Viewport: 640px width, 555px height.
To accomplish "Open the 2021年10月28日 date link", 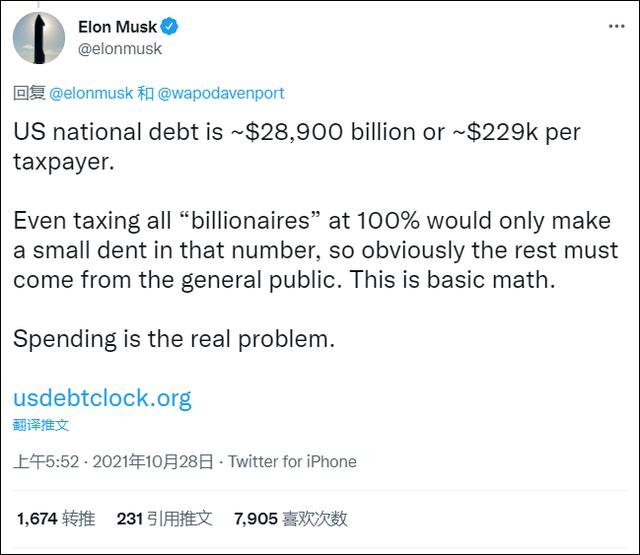I will [153, 462].
